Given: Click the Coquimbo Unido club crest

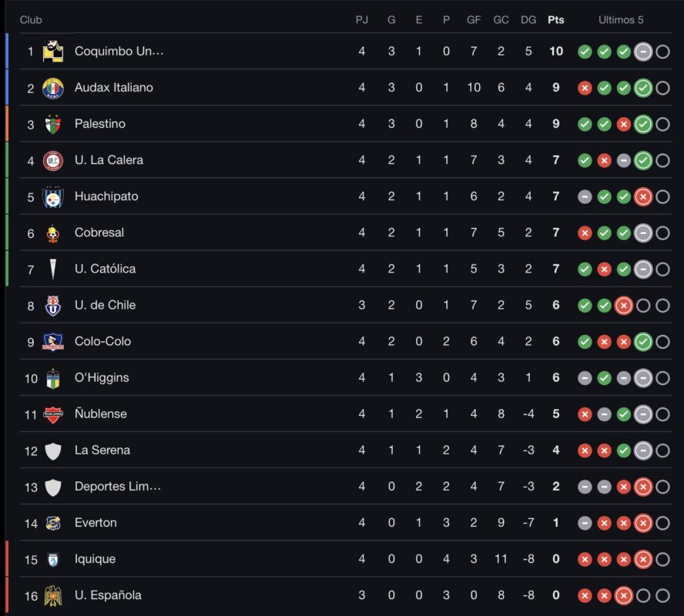Looking at the screenshot, I should pyautogui.click(x=52, y=52).
